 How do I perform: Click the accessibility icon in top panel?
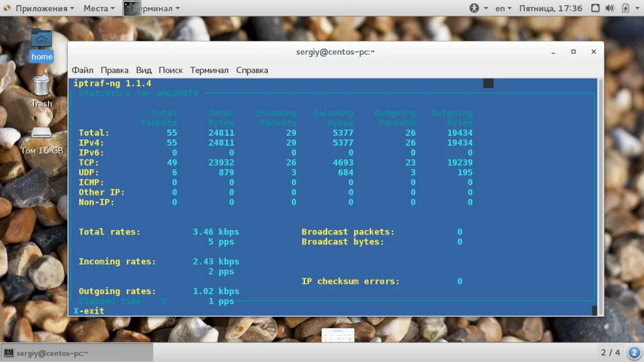click(474, 8)
